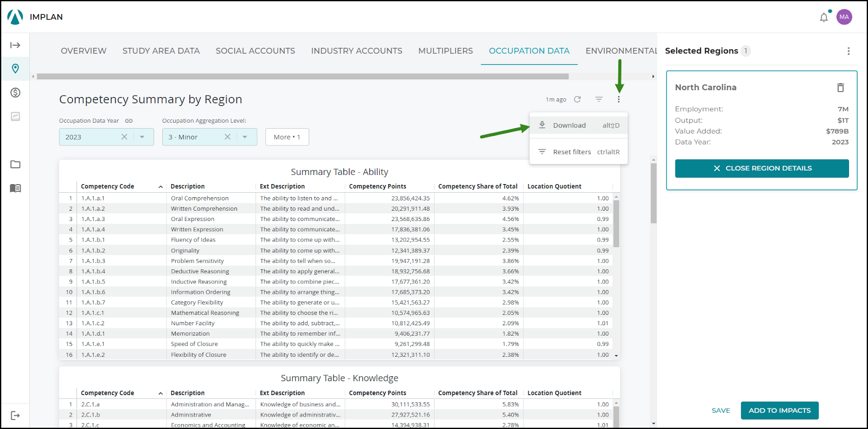The image size is (868, 429).
Task: Switch to the OVERVIEW tab
Action: coord(84,51)
